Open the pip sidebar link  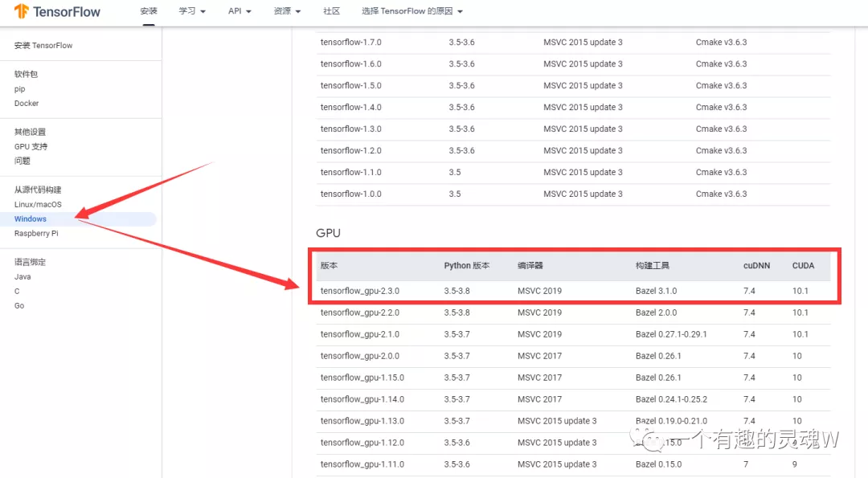tap(20, 89)
